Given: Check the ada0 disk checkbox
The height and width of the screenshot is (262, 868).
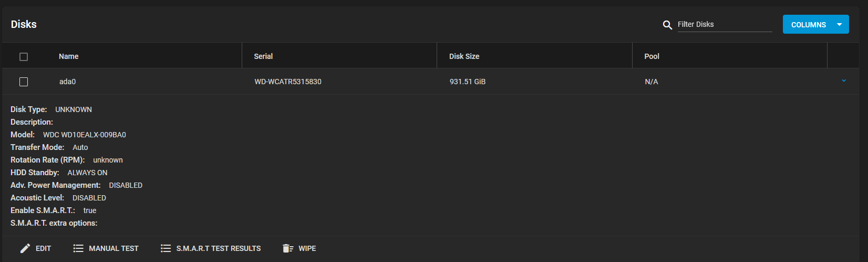Looking at the screenshot, I should tap(24, 82).
